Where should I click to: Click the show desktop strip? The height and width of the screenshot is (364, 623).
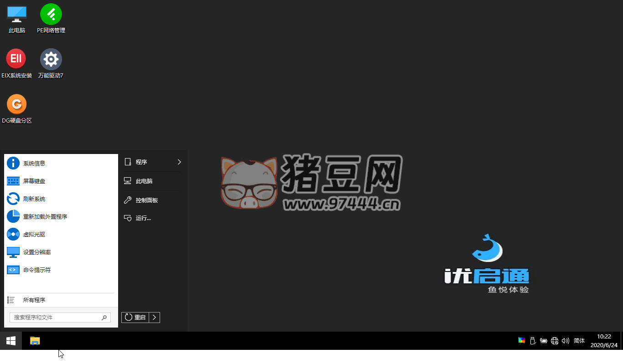622,341
